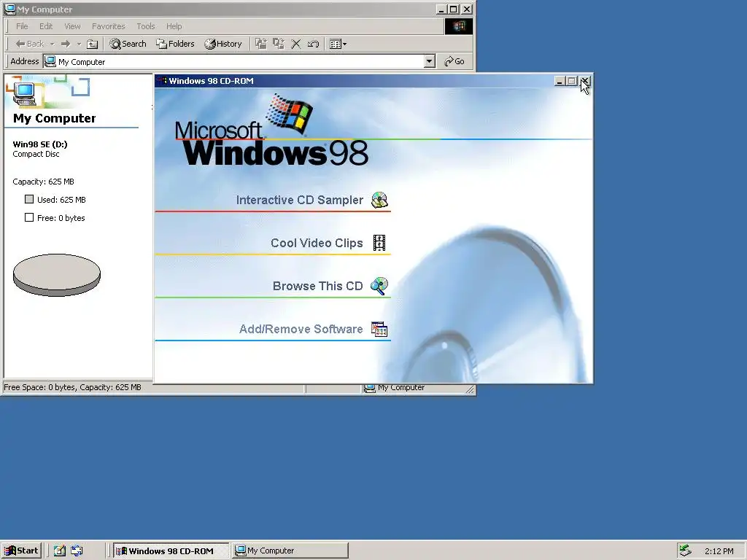This screenshot has width=747, height=560.
Task: Click the Add/Remove Software icon
Action: click(x=379, y=329)
